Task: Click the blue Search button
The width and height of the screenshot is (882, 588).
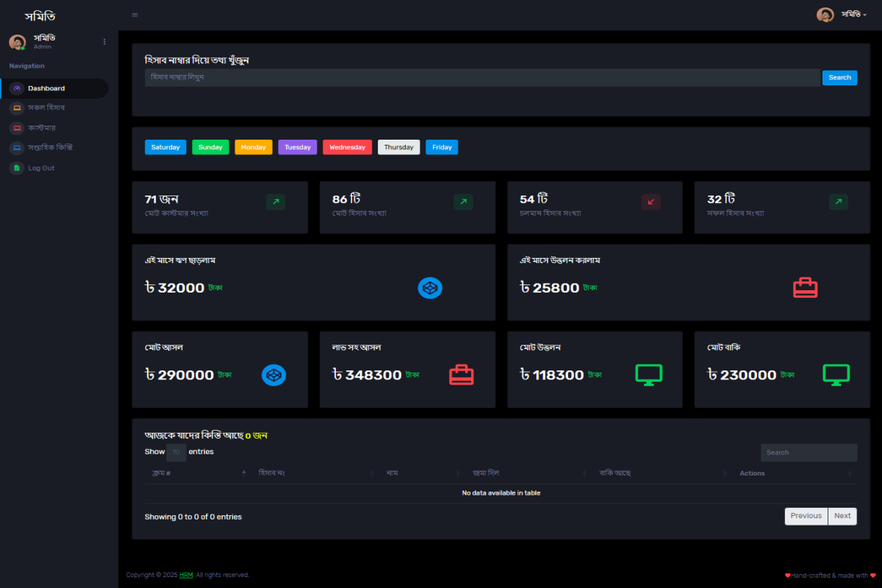Action: click(x=839, y=77)
